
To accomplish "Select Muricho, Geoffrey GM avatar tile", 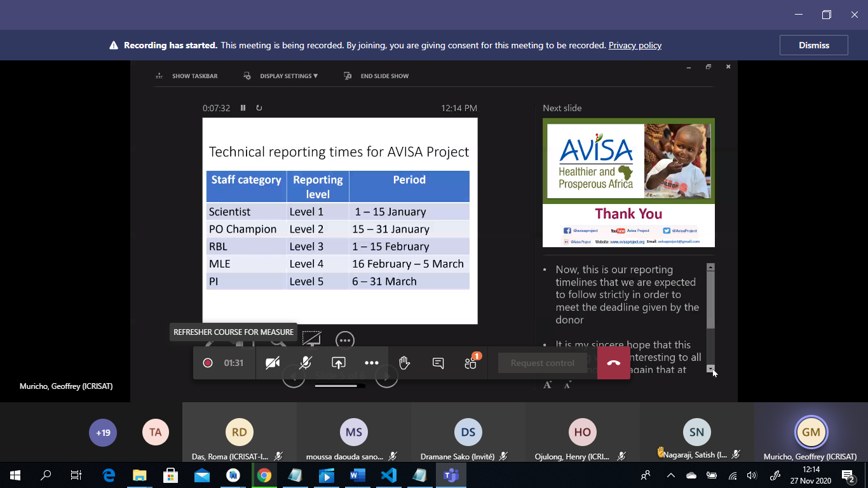I will [811, 432].
